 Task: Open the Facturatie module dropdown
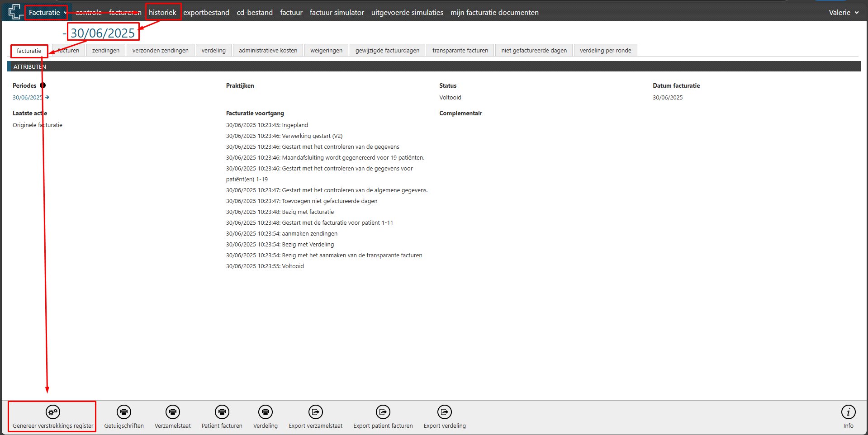point(47,13)
